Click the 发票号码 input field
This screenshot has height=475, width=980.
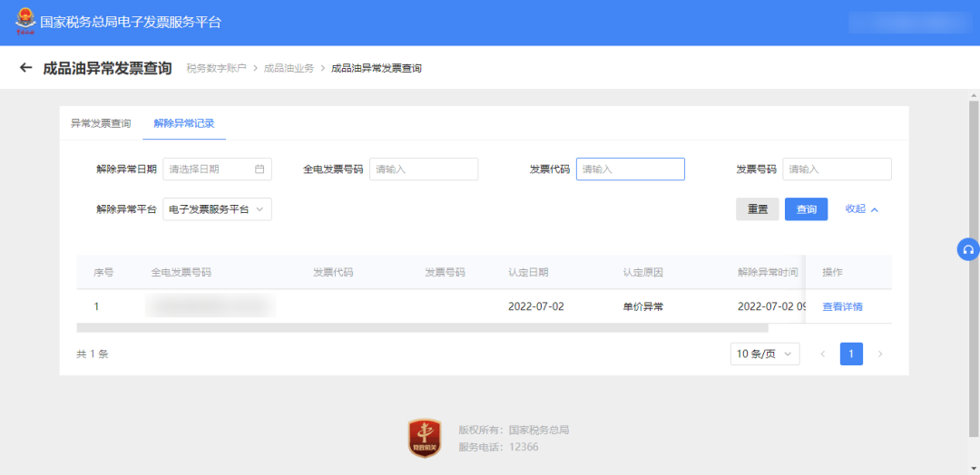838,170
